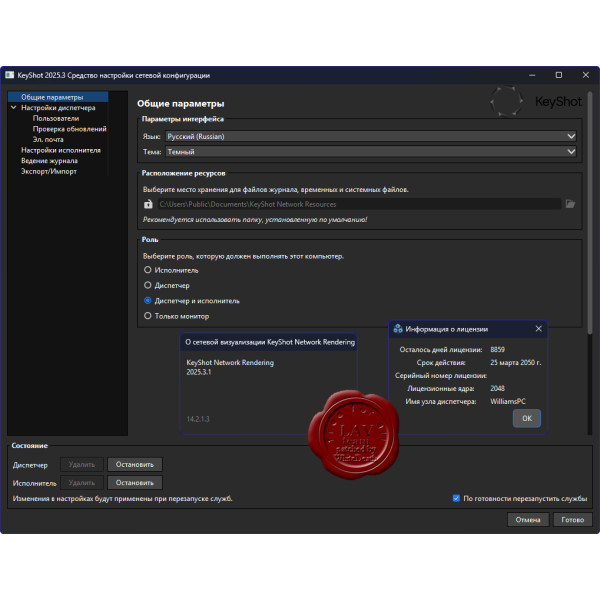Close the KeyShot configuration window
This screenshot has height=600, width=600.
click(585, 75)
